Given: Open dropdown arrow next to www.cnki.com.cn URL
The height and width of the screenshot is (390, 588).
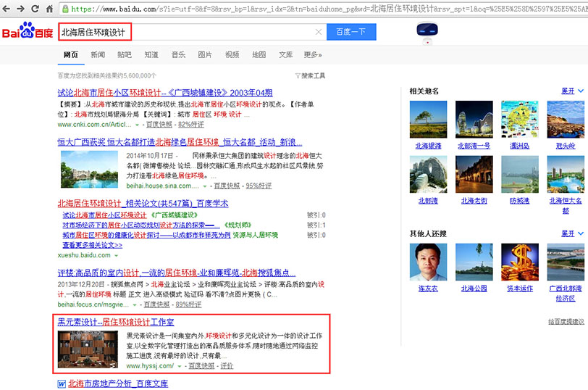Looking at the screenshot, I should click(138, 125).
